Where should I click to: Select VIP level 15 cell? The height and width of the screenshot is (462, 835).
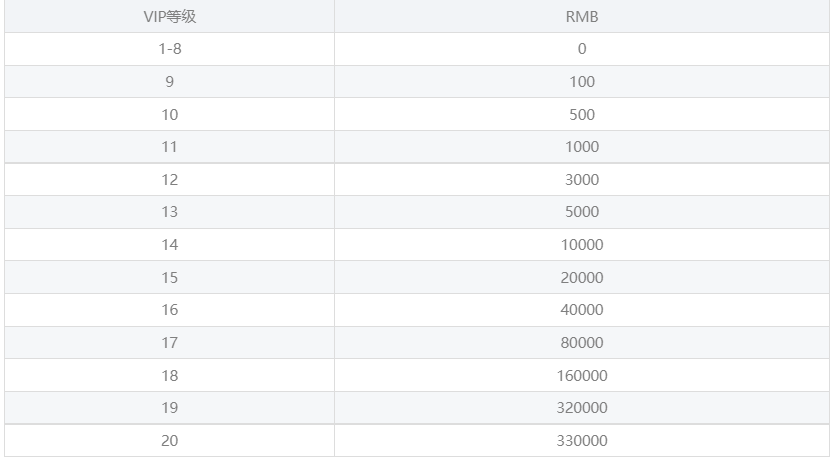(x=169, y=277)
